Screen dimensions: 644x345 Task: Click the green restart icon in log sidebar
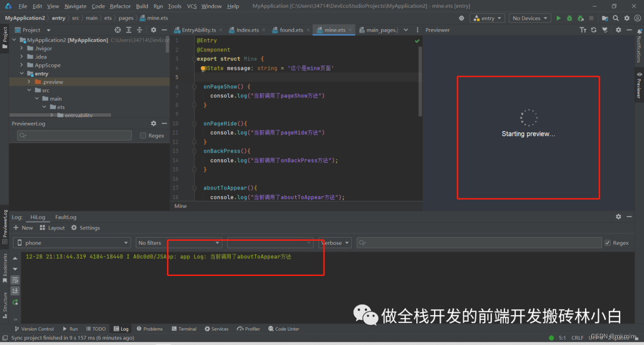[x=15, y=302]
